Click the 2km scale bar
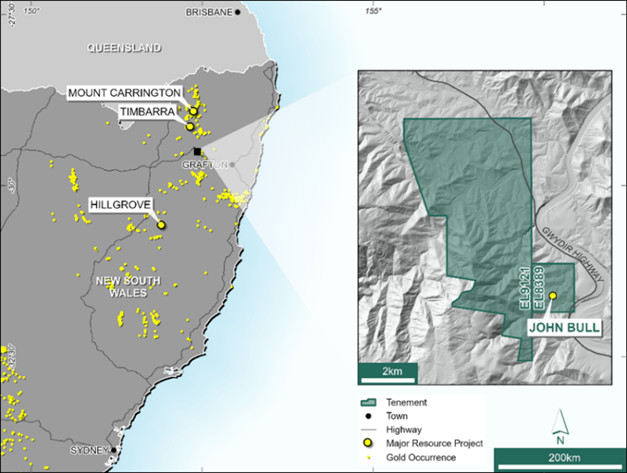The height and width of the screenshot is (473, 627). (x=387, y=371)
